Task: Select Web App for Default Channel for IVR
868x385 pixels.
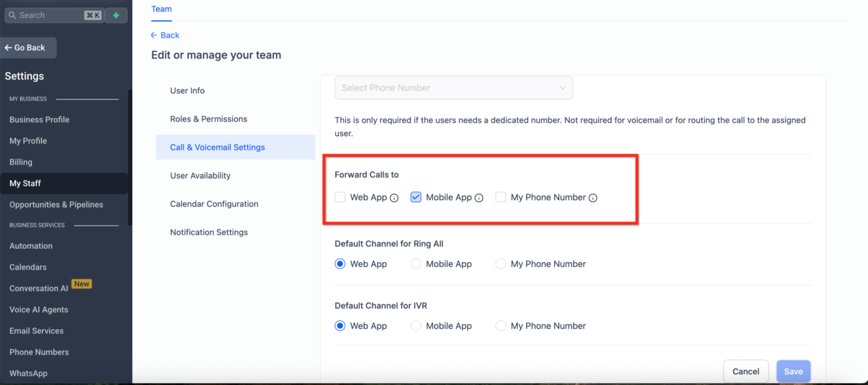Action: (341, 326)
